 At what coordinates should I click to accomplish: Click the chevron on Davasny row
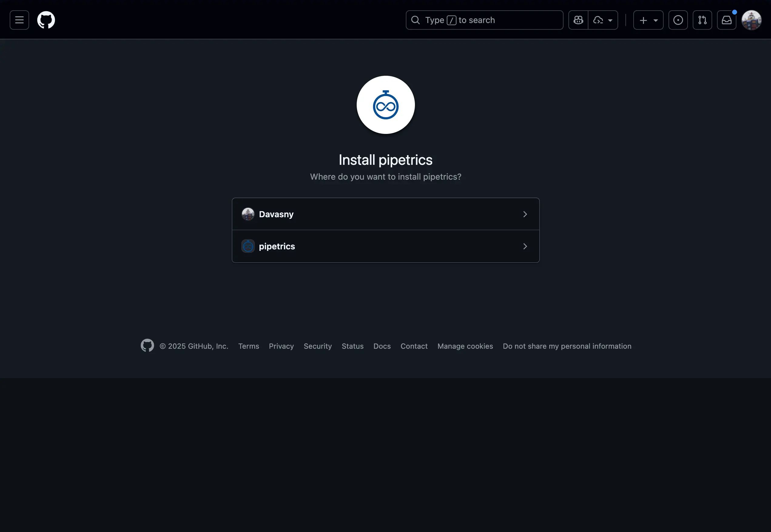click(x=525, y=214)
